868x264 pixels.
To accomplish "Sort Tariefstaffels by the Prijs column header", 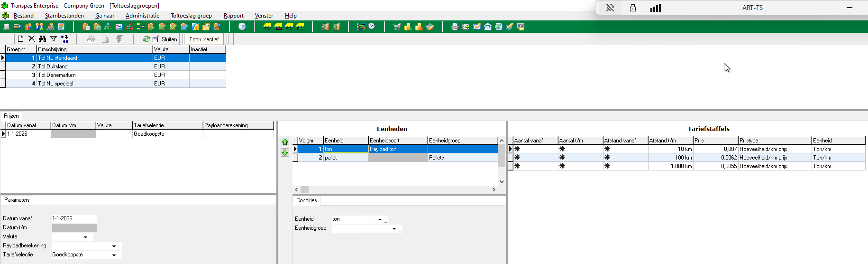I will [716, 141].
